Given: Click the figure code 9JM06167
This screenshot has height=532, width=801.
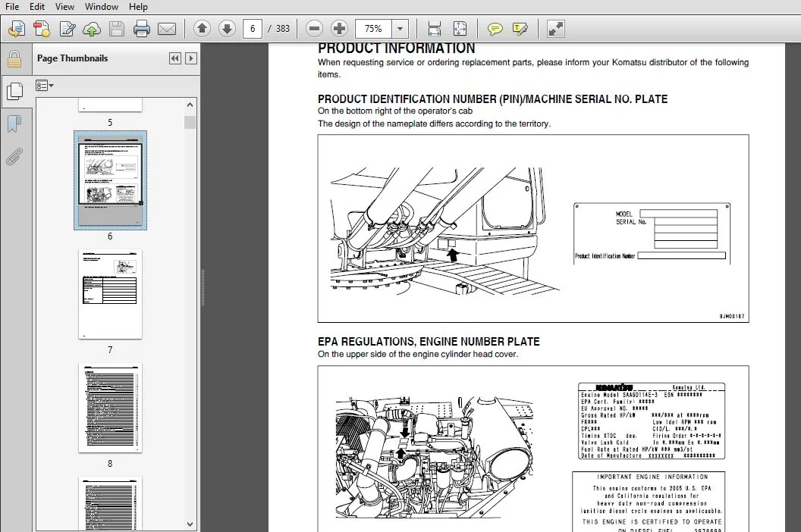Looking at the screenshot, I should click(x=732, y=317).
